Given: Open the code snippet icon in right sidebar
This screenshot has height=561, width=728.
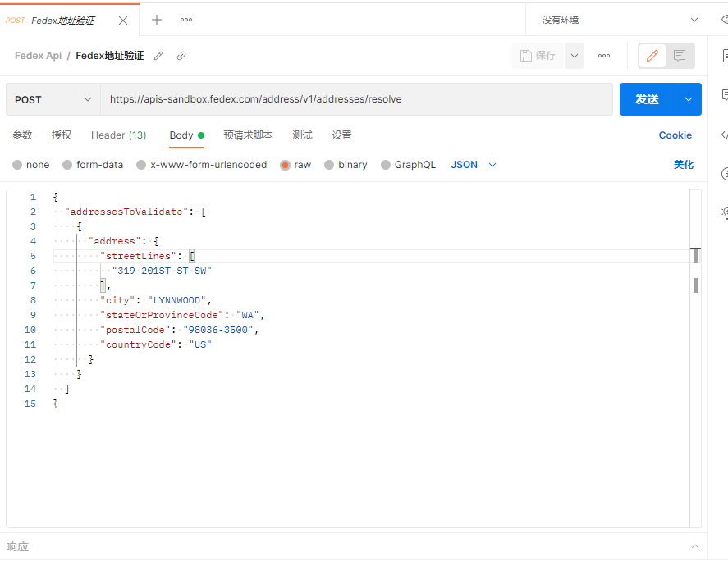Looking at the screenshot, I should click(725, 135).
